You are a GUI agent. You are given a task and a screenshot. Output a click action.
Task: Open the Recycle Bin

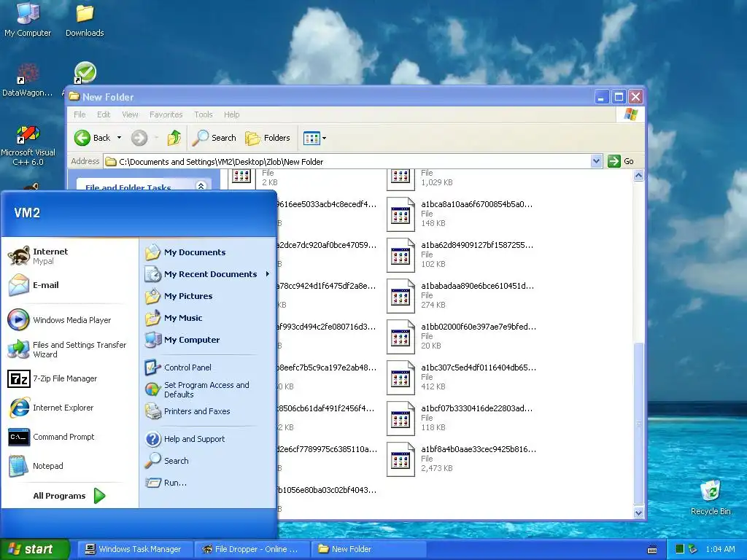(x=711, y=497)
